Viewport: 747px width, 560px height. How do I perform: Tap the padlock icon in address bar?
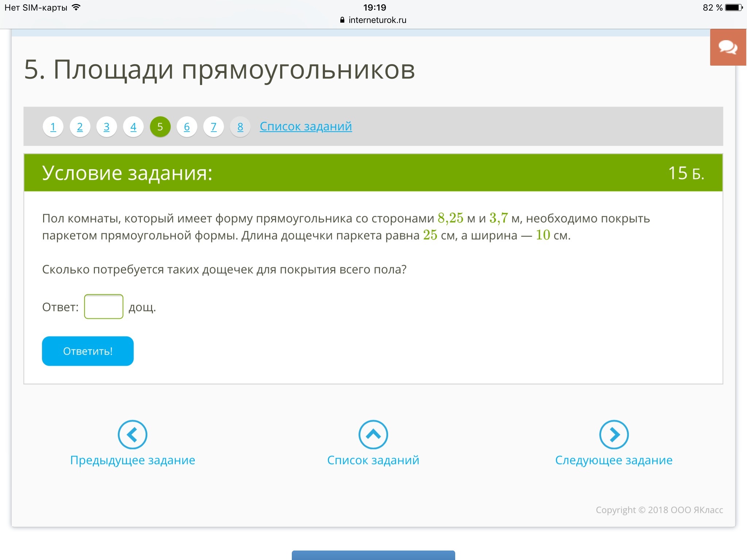click(342, 20)
